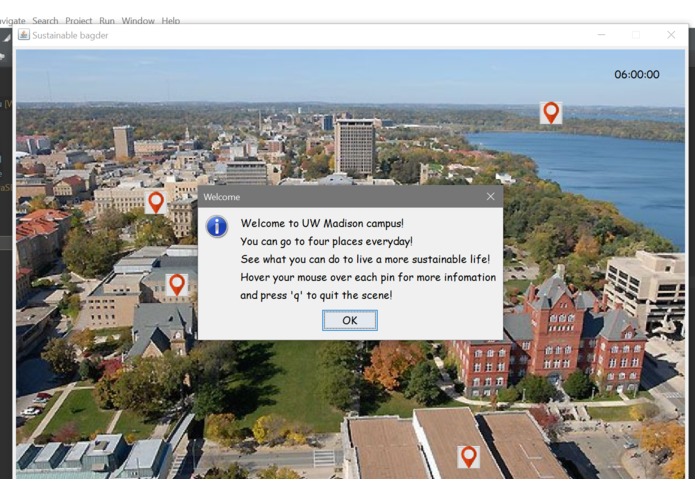Image resolution: width=695 pixels, height=494 pixels.
Task: Open the Navigate menu
Action: pyautogui.click(x=12, y=21)
